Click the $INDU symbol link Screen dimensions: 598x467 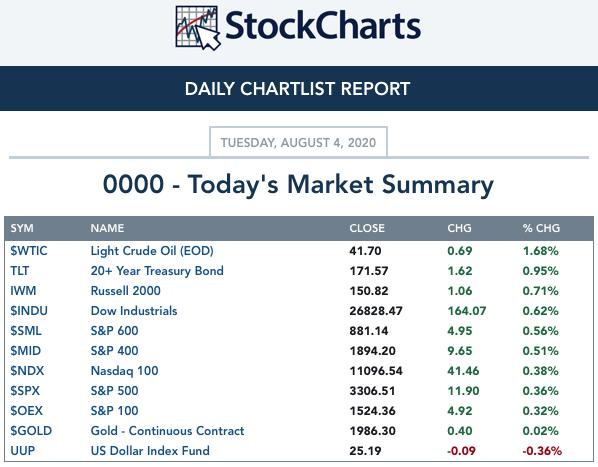point(29,311)
